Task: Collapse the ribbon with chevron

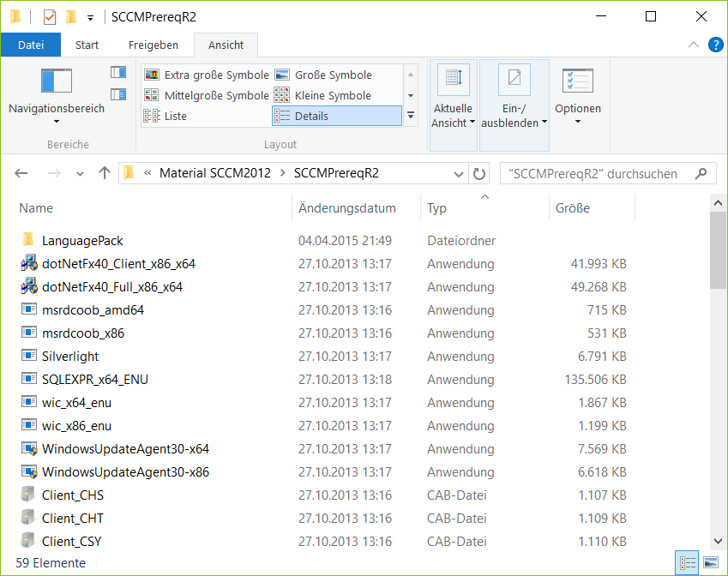Action: click(693, 45)
